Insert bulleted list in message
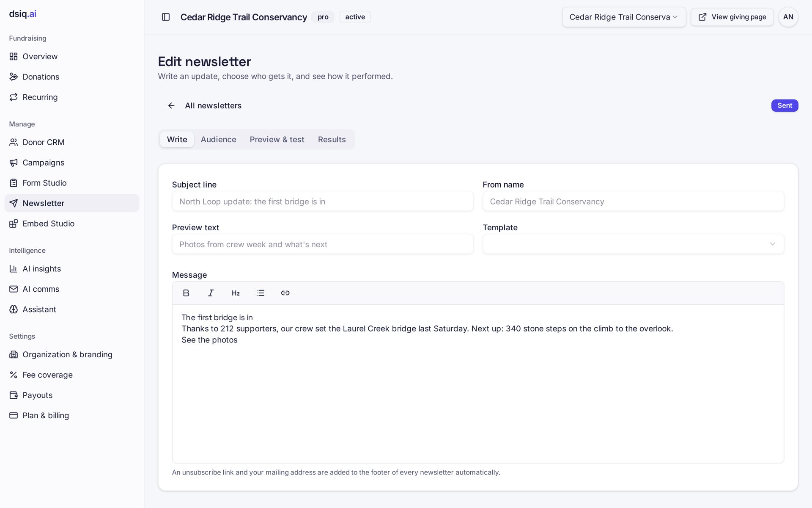 tap(261, 293)
